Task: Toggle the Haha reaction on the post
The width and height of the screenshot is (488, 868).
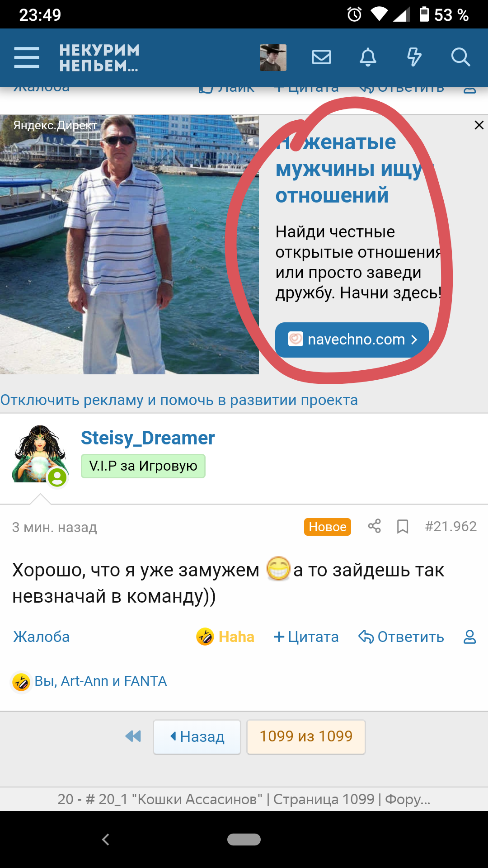Action: 225,637
